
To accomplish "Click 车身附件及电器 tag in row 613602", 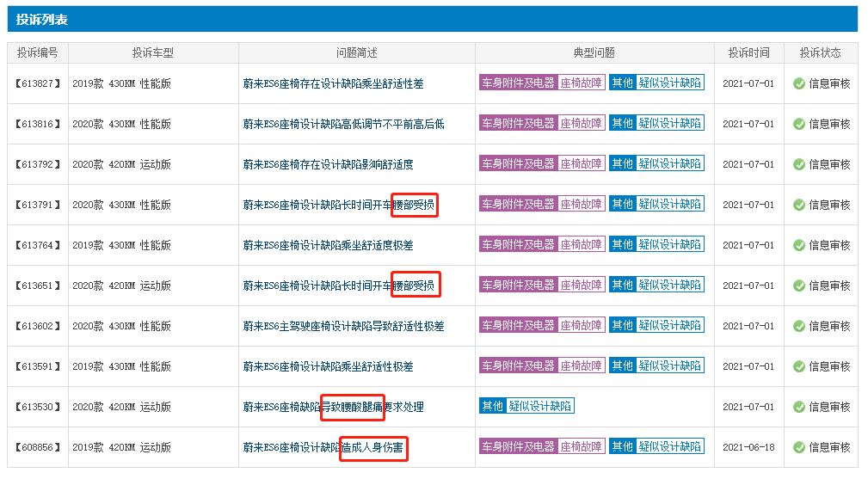I will tap(518, 325).
